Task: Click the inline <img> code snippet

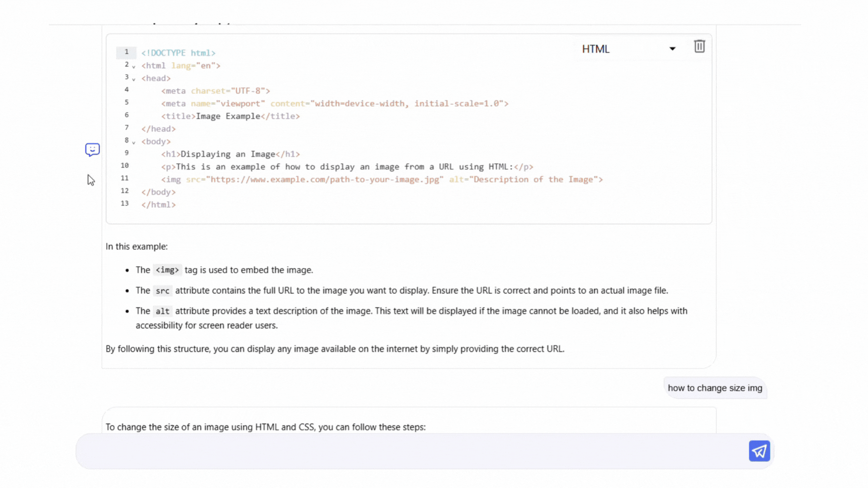Action: [x=167, y=270]
